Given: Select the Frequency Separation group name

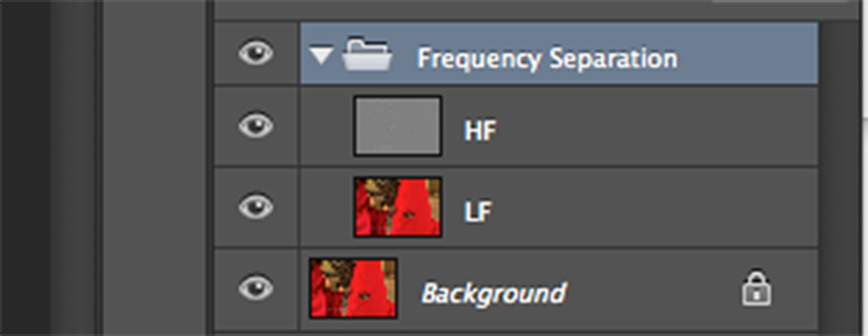Looking at the screenshot, I should pos(547,58).
